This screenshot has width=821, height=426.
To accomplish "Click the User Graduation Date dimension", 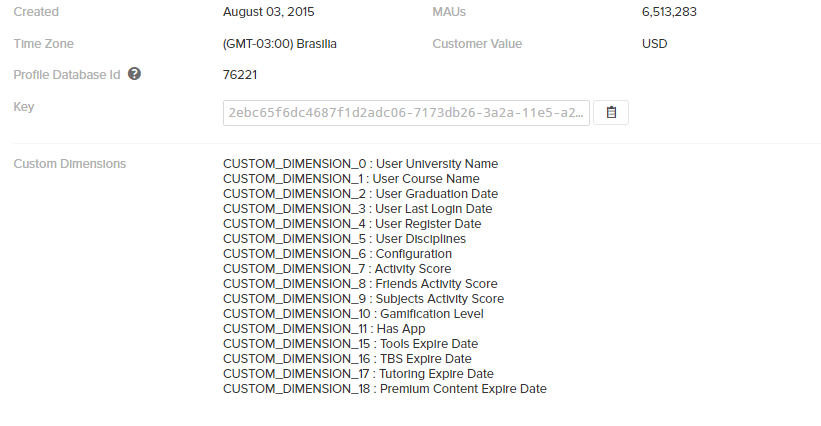I will [360, 194].
